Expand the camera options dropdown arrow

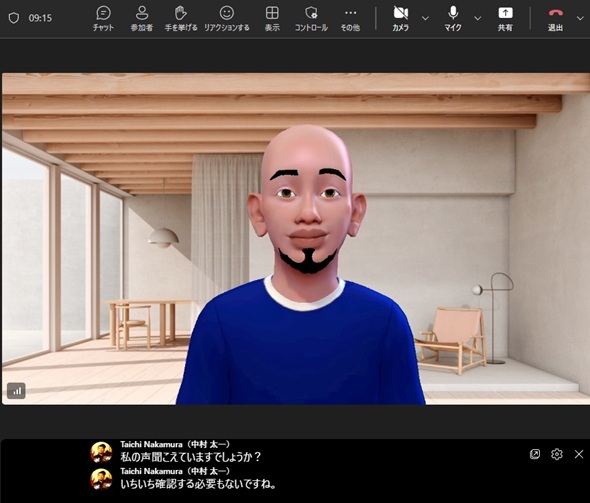[x=426, y=18]
